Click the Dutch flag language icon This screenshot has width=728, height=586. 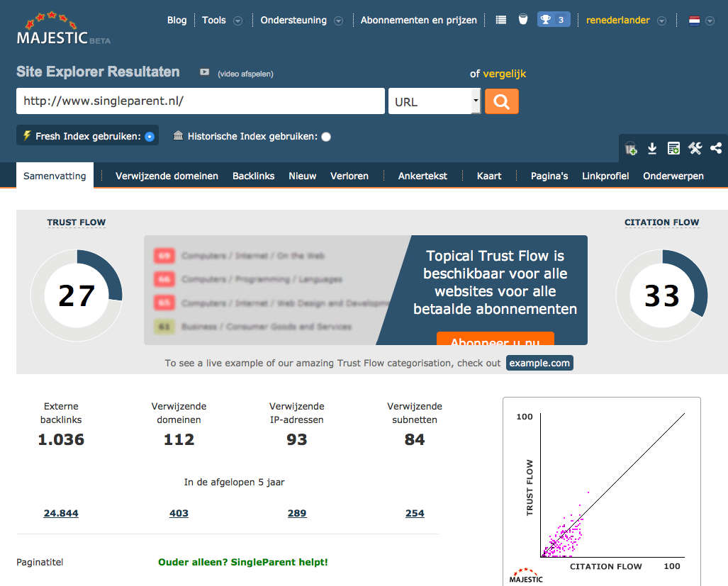[x=694, y=21]
